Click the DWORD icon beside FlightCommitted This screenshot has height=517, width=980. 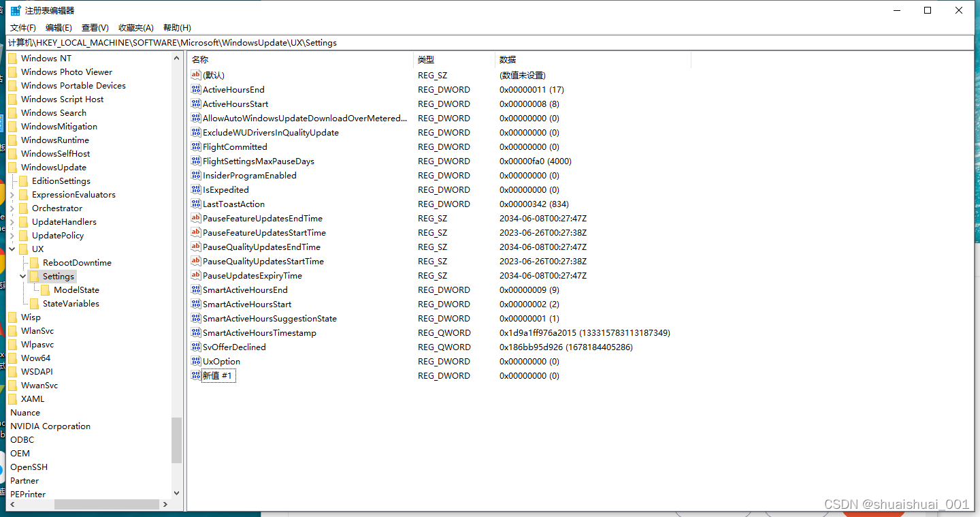coord(196,146)
